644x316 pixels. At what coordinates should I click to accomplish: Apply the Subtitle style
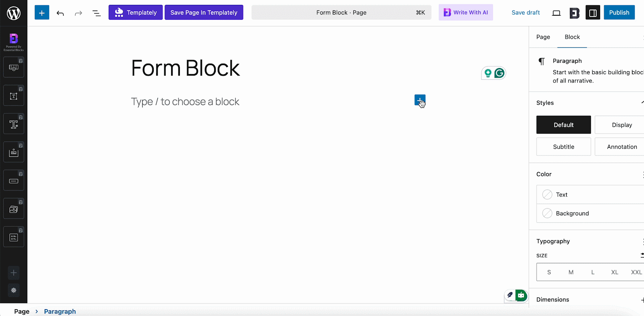pyautogui.click(x=563, y=147)
